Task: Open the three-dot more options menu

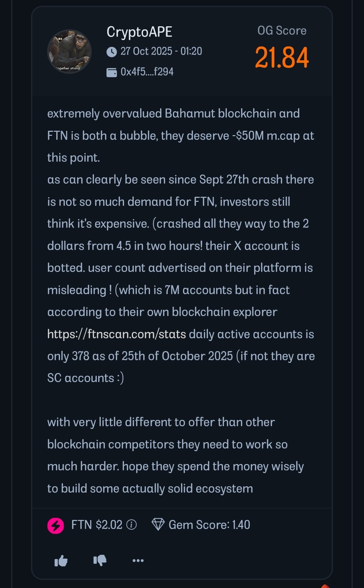Action: 138,560
